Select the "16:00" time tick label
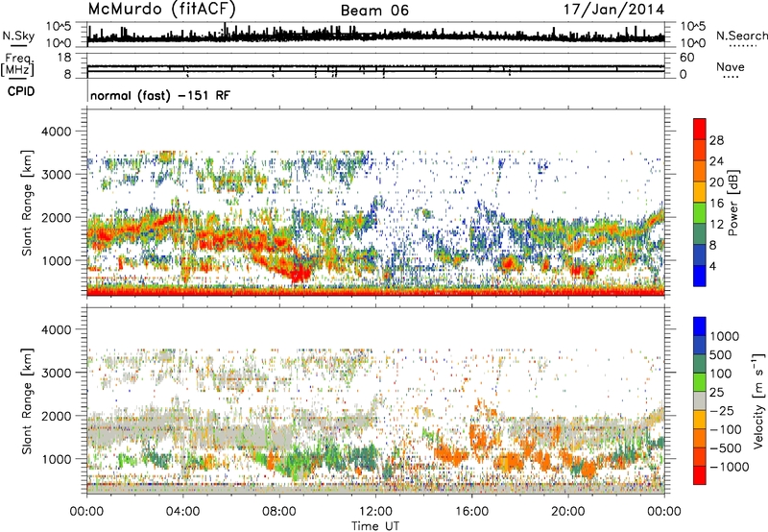The width and height of the screenshot is (768, 532). tap(471, 512)
